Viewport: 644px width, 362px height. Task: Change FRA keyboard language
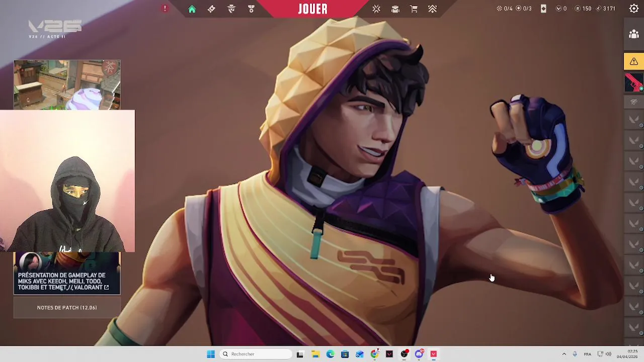click(588, 354)
